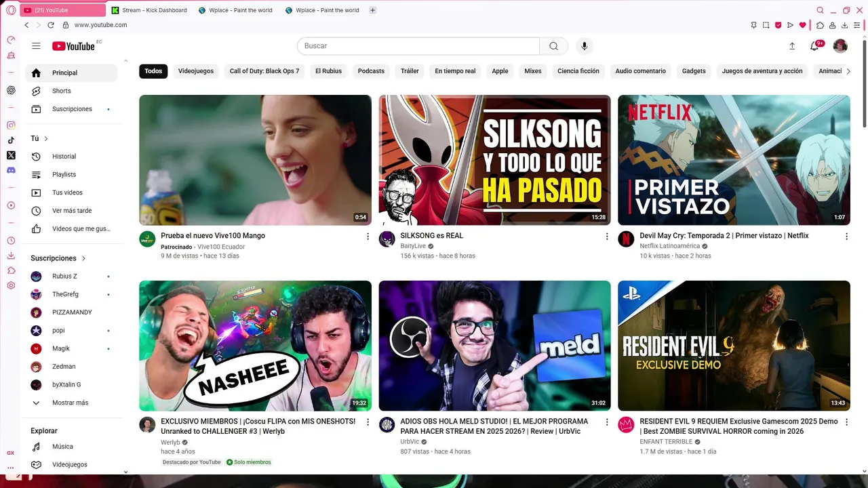Expand 'Mostrar más' subscriptions list

click(x=71, y=403)
